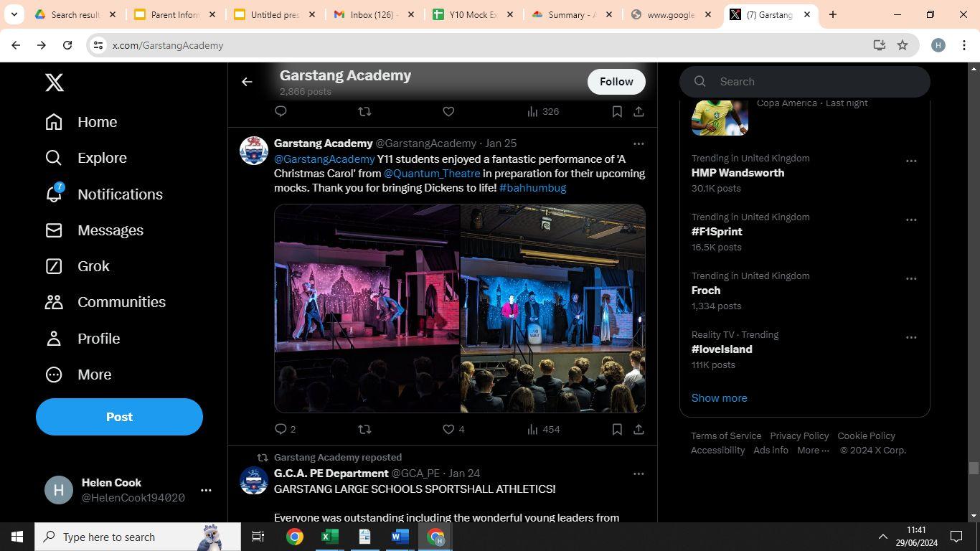Bookmark this page with the star icon

(903, 45)
